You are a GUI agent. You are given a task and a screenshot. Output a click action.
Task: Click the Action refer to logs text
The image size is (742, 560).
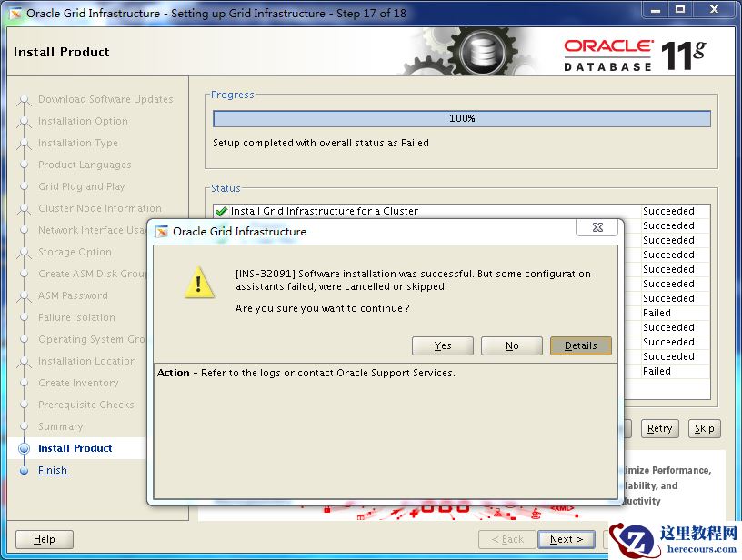306,373
